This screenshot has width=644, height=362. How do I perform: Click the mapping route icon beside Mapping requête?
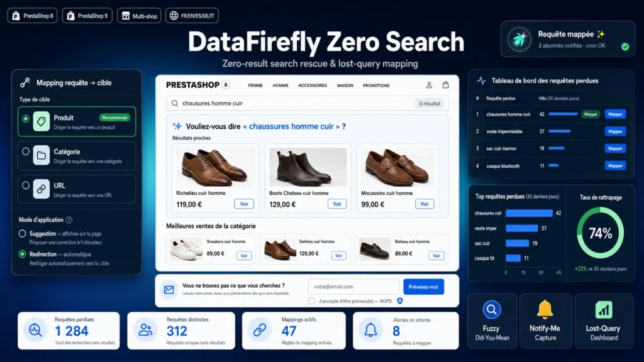coord(25,82)
